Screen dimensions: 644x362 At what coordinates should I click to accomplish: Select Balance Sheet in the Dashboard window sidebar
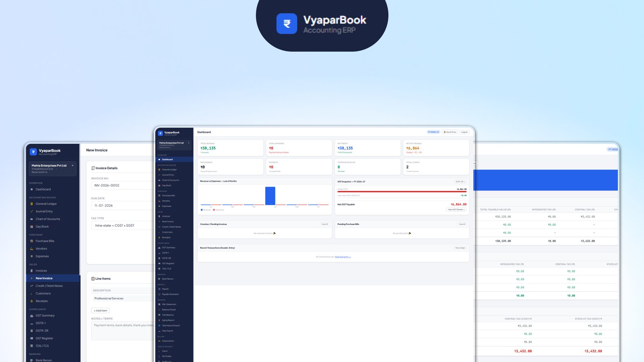[174, 310]
